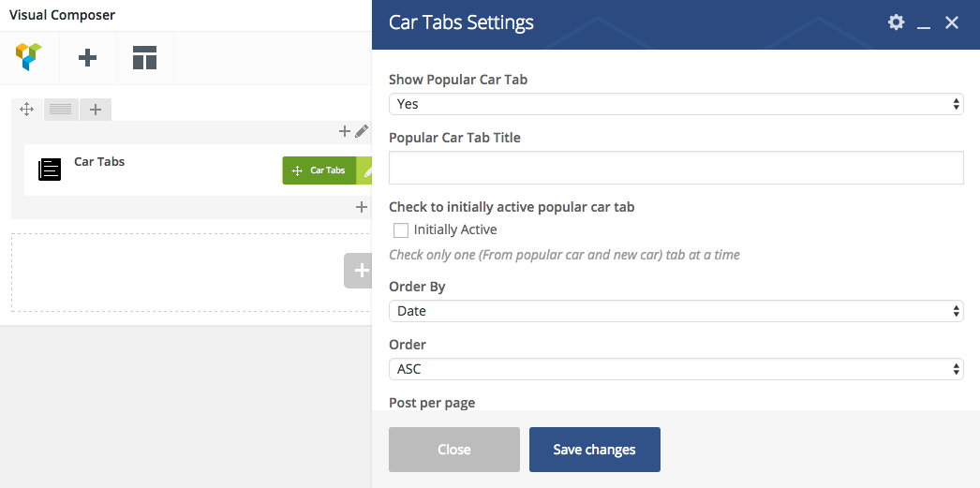
Task: Click the Popular Car Tab Title field
Action: pyautogui.click(x=676, y=168)
